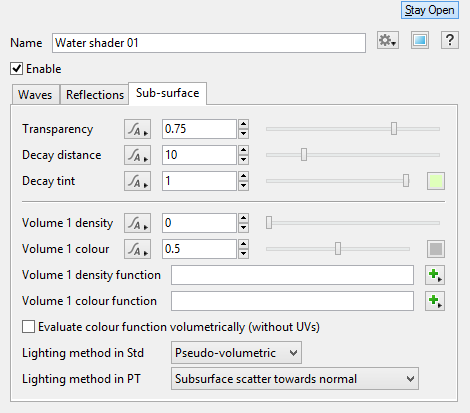Screen dimensions: 470x413
Task: Click Volume 1 density animation button
Action: tap(137, 223)
